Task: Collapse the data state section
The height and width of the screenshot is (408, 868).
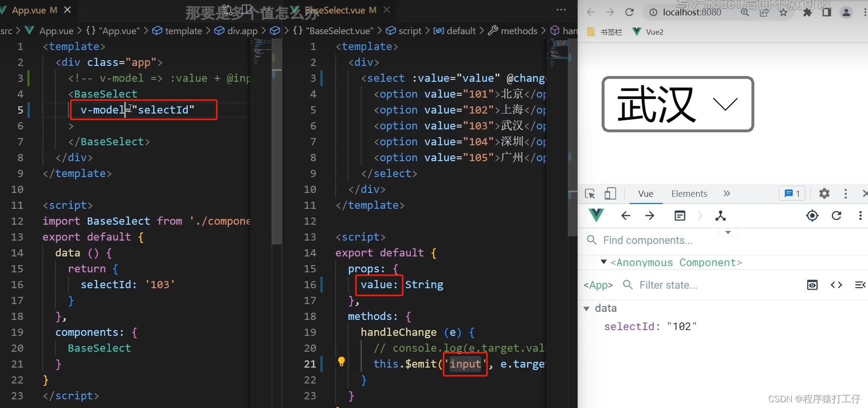Action: tap(586, 308)
